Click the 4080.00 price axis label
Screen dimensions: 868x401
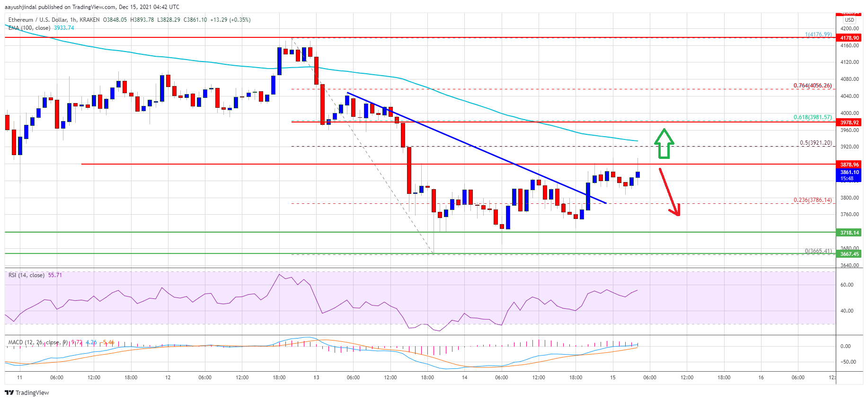coord(850,79)
